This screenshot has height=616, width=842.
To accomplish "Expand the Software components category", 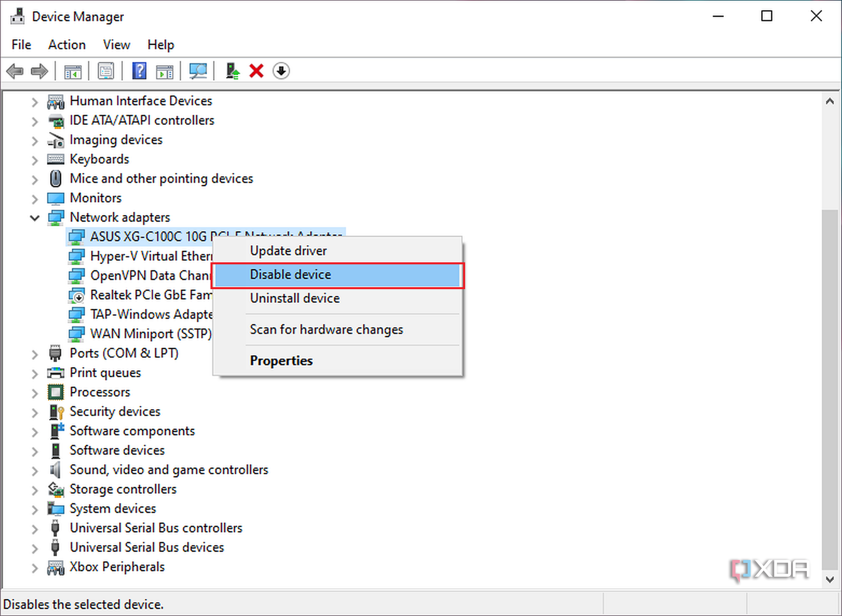I will point(35,431).
